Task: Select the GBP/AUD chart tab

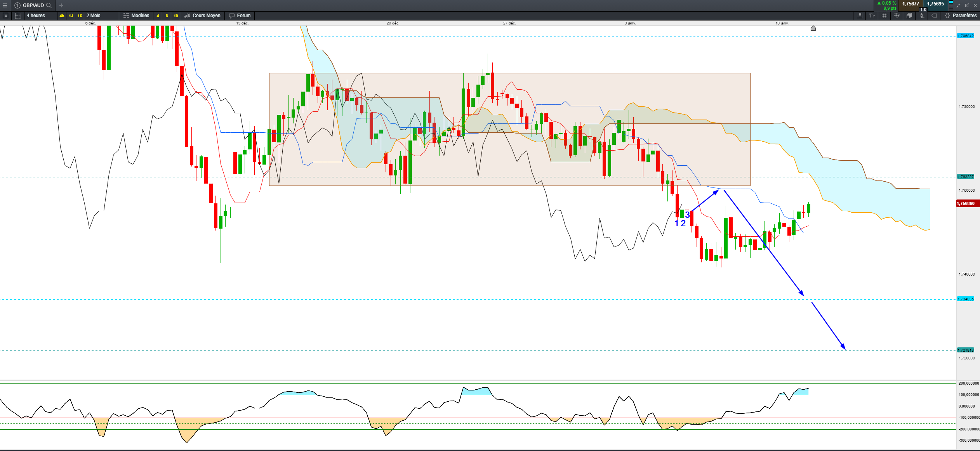Action: 33,5
